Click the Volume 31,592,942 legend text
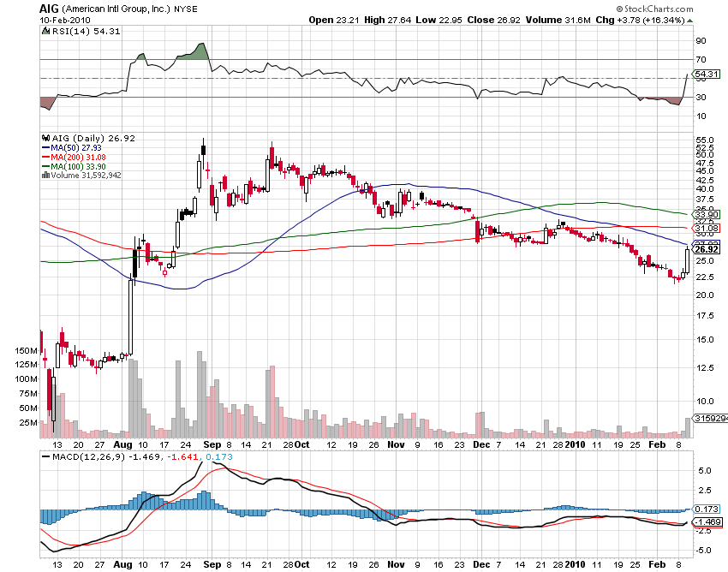The height and width of the screenshot is (572, 728). (x=86, y=175)
